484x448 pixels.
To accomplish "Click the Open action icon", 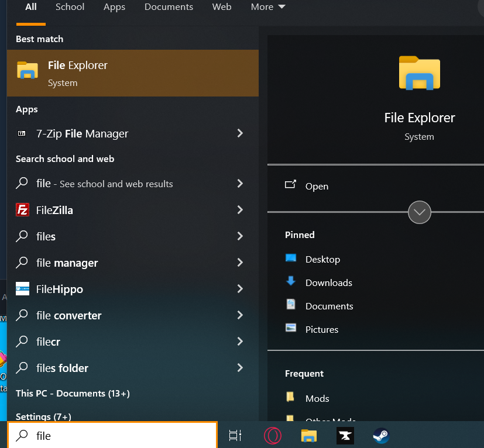I will click(290, 184).
